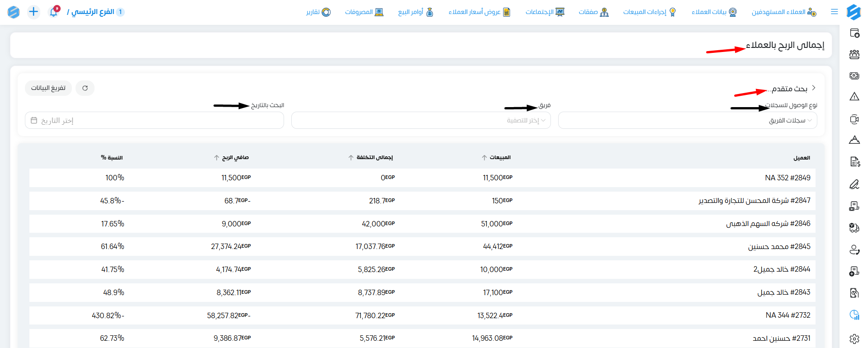Open صفقات menu
The height and width of the screenshot is (348, 868).
click(593, 12)
